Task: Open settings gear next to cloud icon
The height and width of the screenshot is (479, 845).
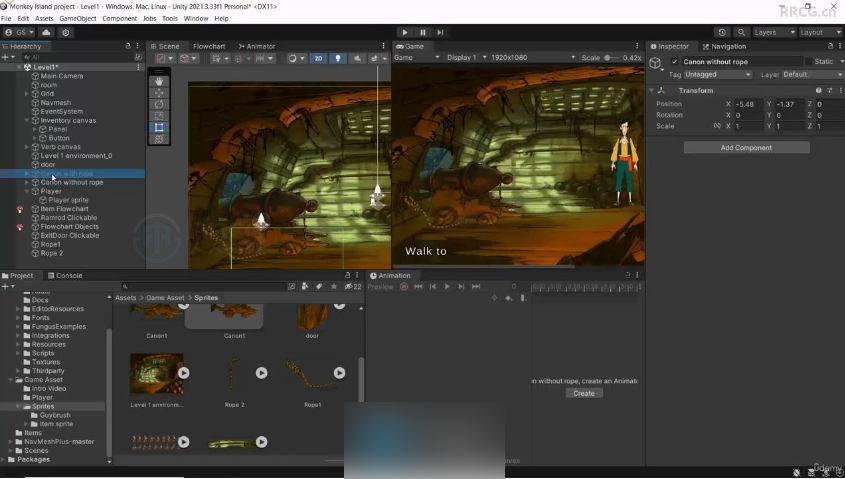Action: pyautogui.click(x=66, y=32)
